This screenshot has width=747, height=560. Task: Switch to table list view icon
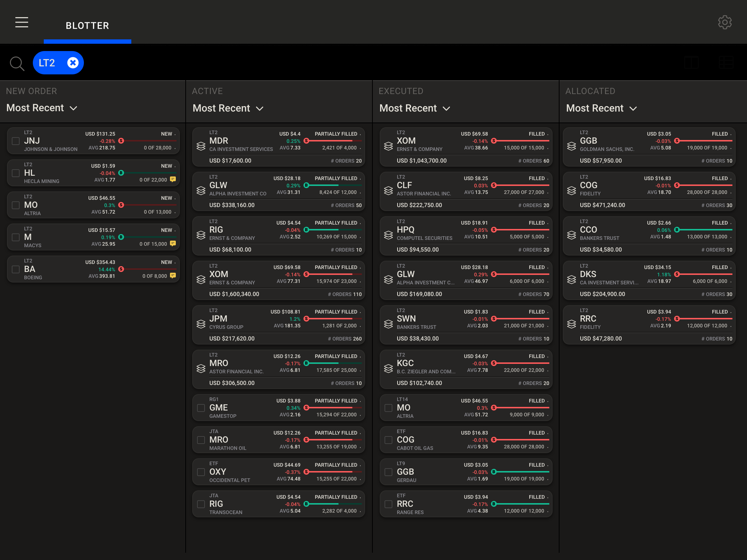(x=726, y=63)
